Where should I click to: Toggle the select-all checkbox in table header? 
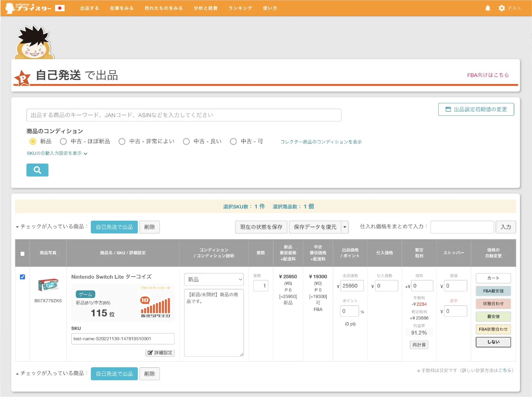[22, 254]
